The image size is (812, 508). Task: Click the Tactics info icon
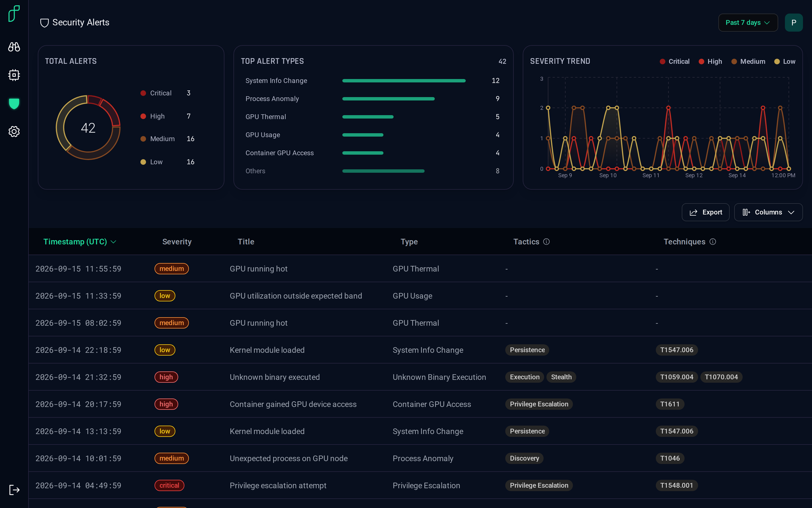point(546,242)
